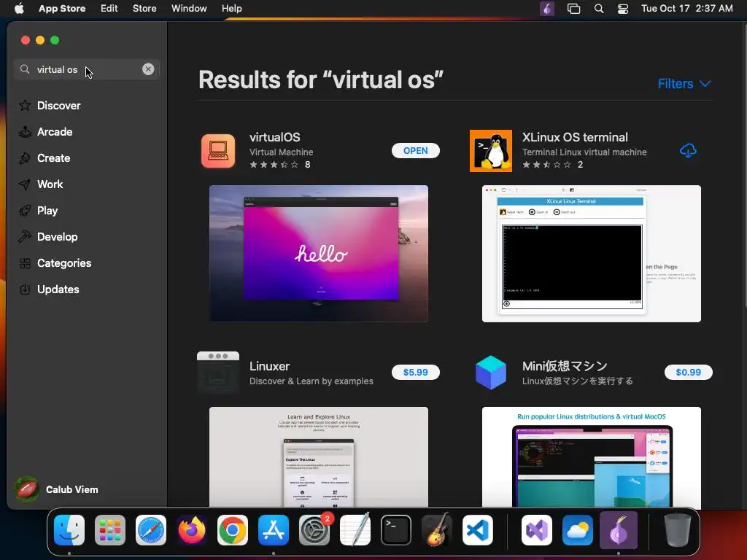Go to Arcade section
The image size is (747, 560).
(55, 132)
